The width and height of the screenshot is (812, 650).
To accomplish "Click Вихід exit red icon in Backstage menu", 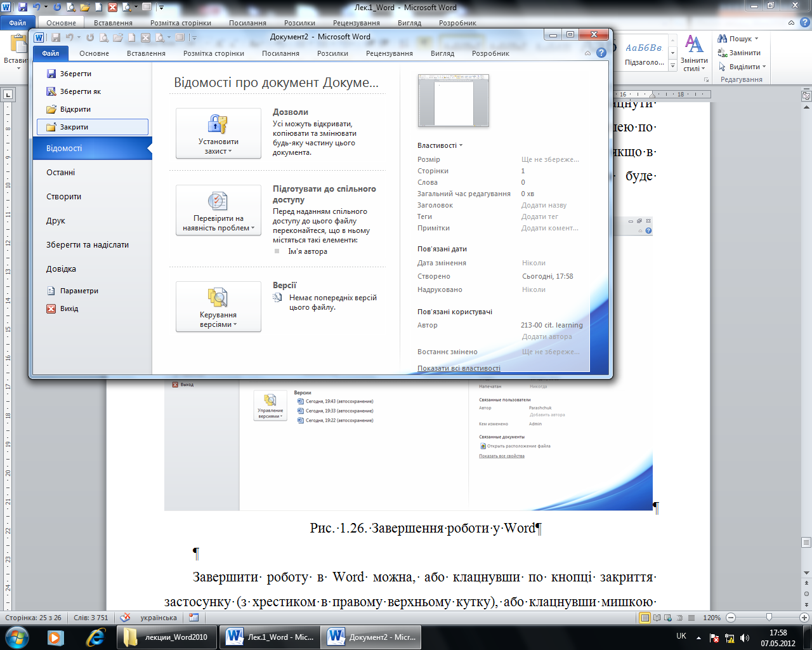I will pos(51,308).
